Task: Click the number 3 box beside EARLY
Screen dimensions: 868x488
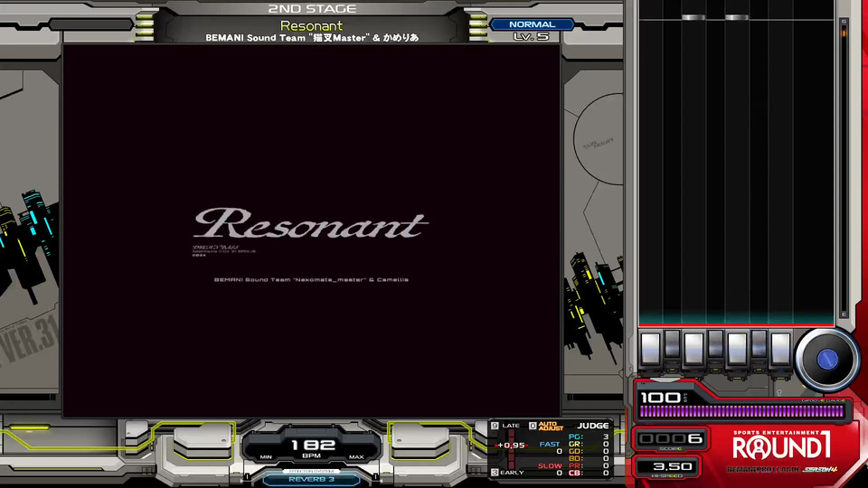Action: pyautogui.click(x=495, y=473)
